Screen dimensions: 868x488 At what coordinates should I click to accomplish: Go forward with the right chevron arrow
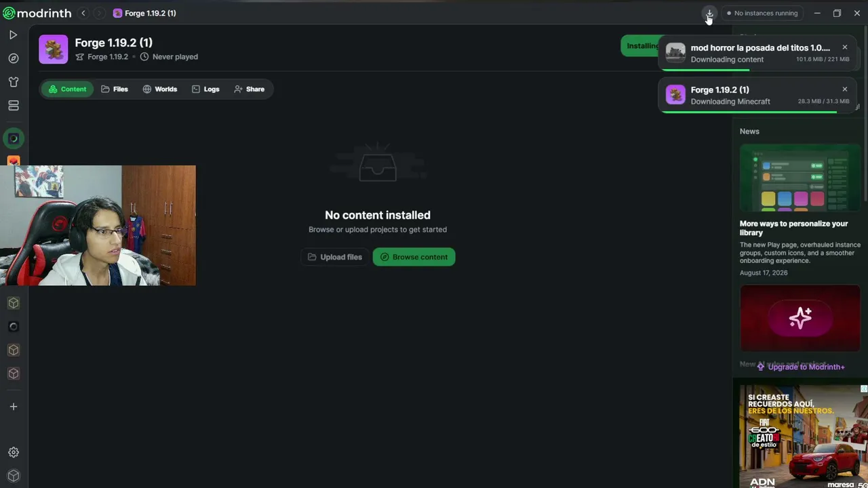click(x=99, y=13)
